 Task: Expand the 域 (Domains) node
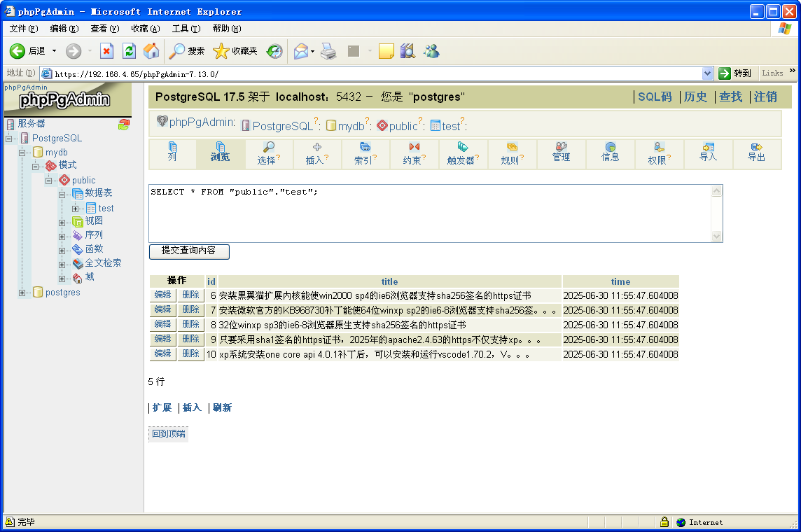pyautogui.click(x=62, y=279)
